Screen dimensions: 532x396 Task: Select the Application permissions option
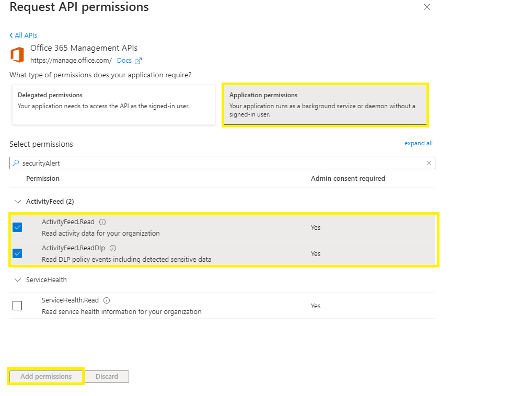coord(325,104)
